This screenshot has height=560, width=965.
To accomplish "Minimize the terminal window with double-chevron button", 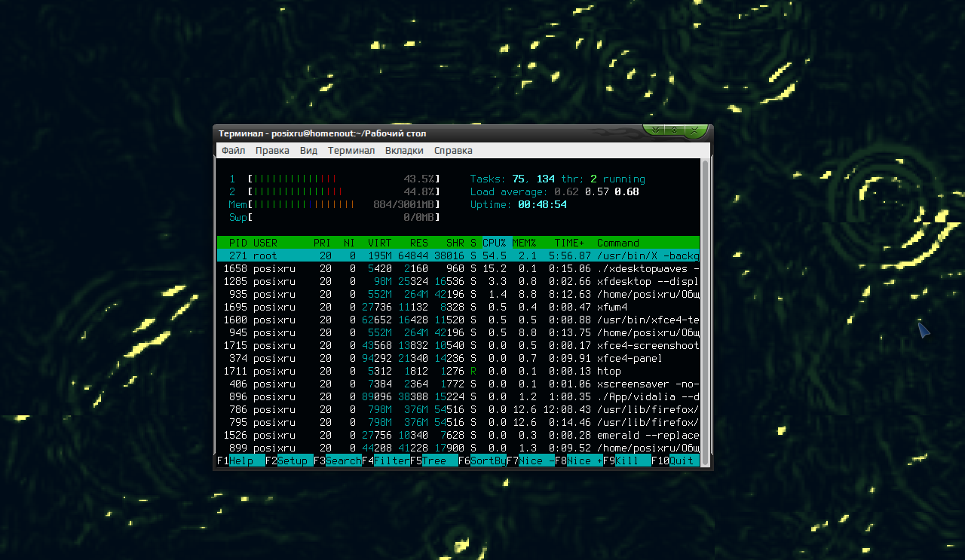I will point(655,130).
